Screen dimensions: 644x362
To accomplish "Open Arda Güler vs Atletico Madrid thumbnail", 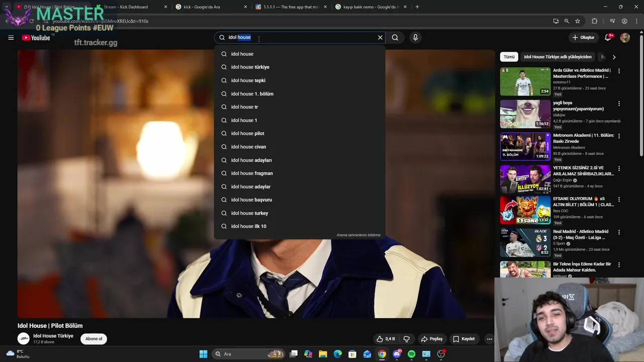I will tap(525, 81).
